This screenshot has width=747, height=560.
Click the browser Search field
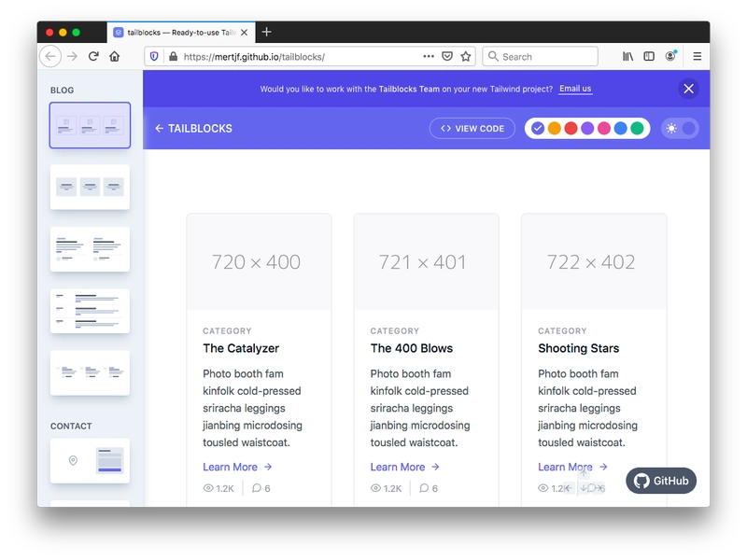point(541,56)
